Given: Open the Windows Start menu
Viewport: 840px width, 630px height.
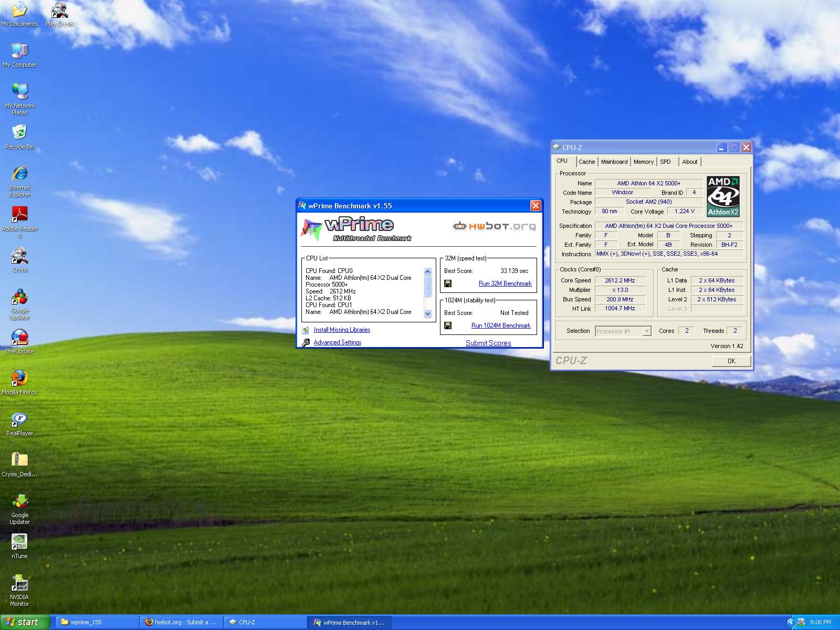Looking at the screenshot, I should pos(25,622).
